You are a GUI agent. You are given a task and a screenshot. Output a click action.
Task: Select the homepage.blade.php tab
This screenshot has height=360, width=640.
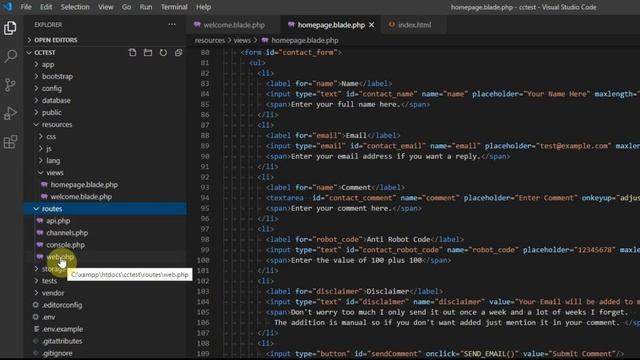(x=331, y=25)
